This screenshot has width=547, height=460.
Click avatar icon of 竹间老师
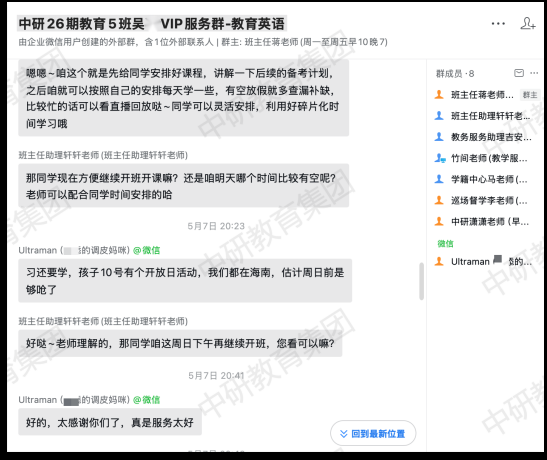(440, 158)
